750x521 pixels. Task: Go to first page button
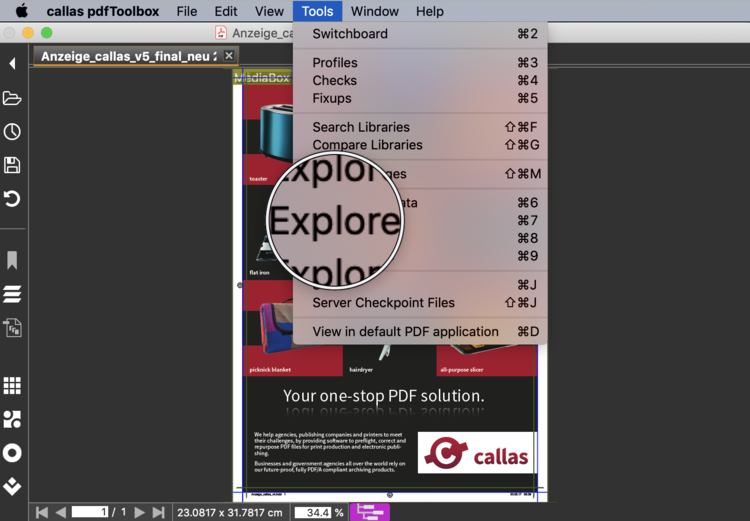tap(42, 512)
